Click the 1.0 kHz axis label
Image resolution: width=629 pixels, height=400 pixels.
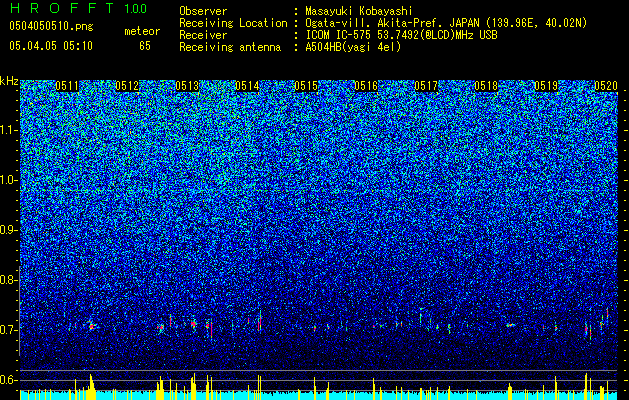click(x=9, y=180)
